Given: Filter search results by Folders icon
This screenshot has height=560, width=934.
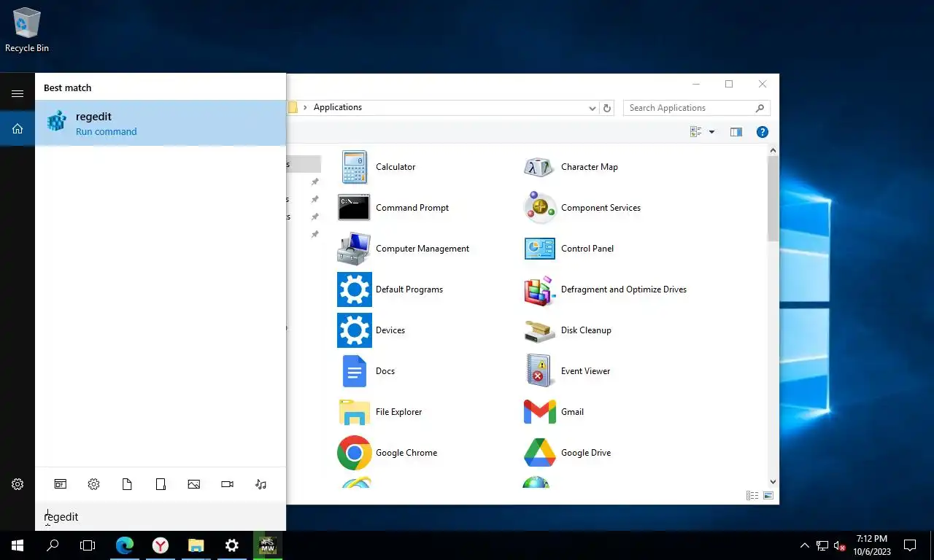Looking at the screenshot, I should (x=161, y=484).
